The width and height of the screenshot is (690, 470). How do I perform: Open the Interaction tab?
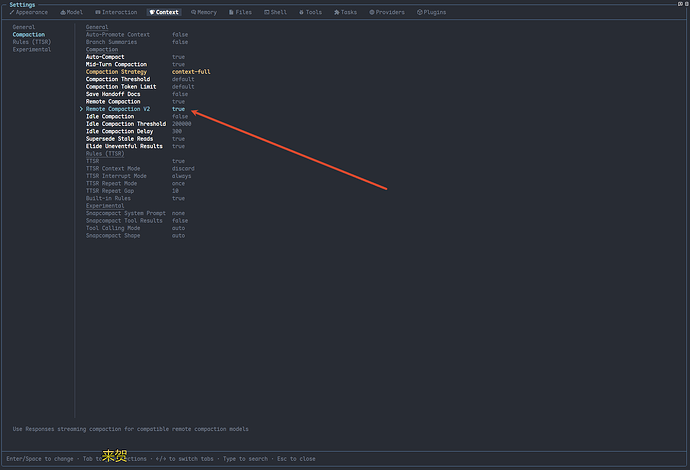tap(116, 12)
